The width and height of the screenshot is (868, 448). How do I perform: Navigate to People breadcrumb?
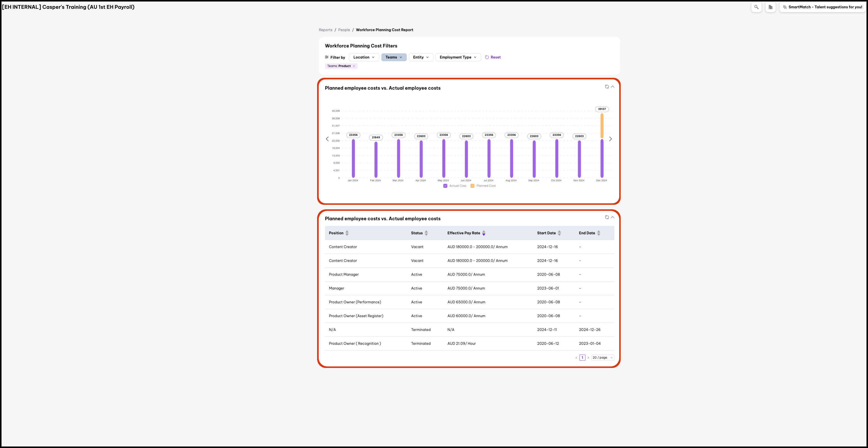pyautogui.click(x=344, y=30)
